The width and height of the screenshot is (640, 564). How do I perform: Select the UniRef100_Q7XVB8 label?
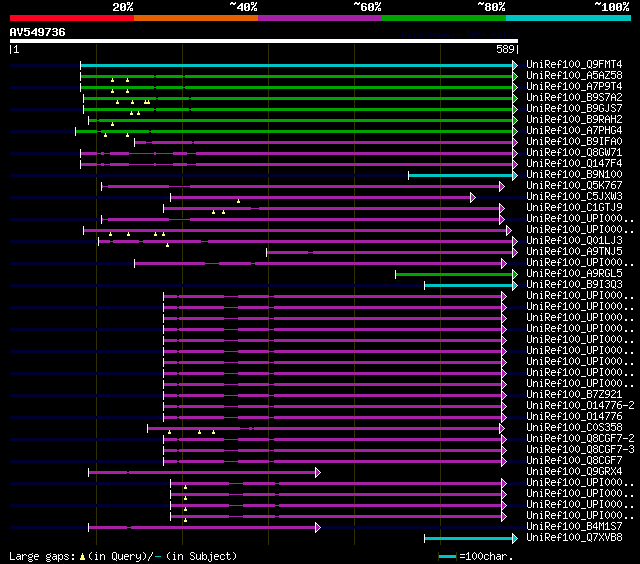[574, 538]
